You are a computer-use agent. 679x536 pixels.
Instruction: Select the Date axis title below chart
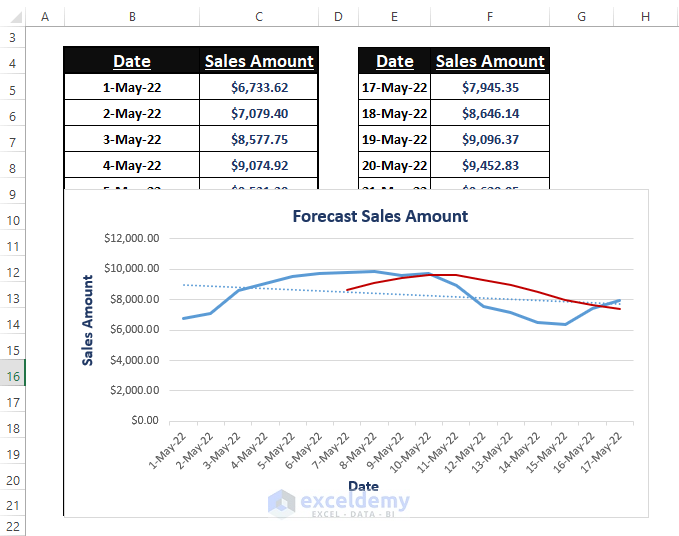coord(363,486)
